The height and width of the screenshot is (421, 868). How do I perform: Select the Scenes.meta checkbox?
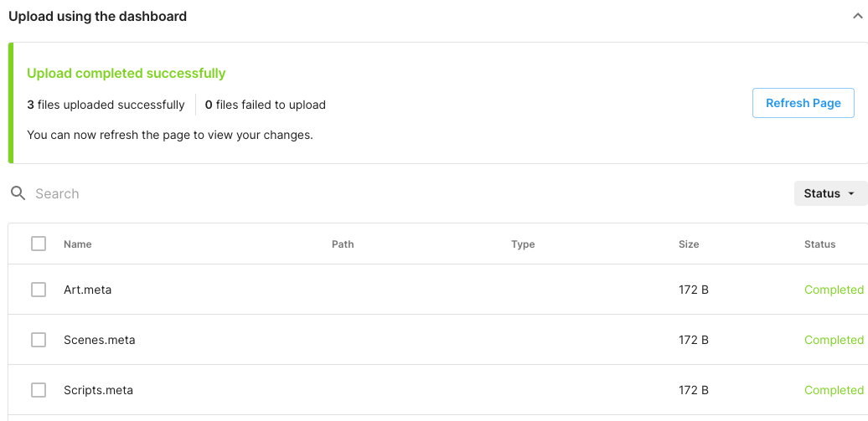[x=39, y=340]
